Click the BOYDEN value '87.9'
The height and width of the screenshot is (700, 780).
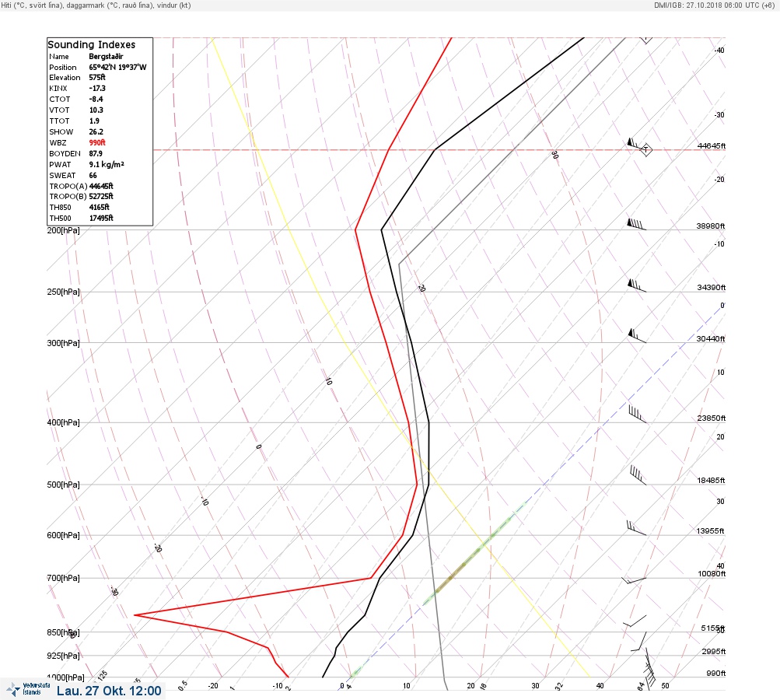point(96,154)
